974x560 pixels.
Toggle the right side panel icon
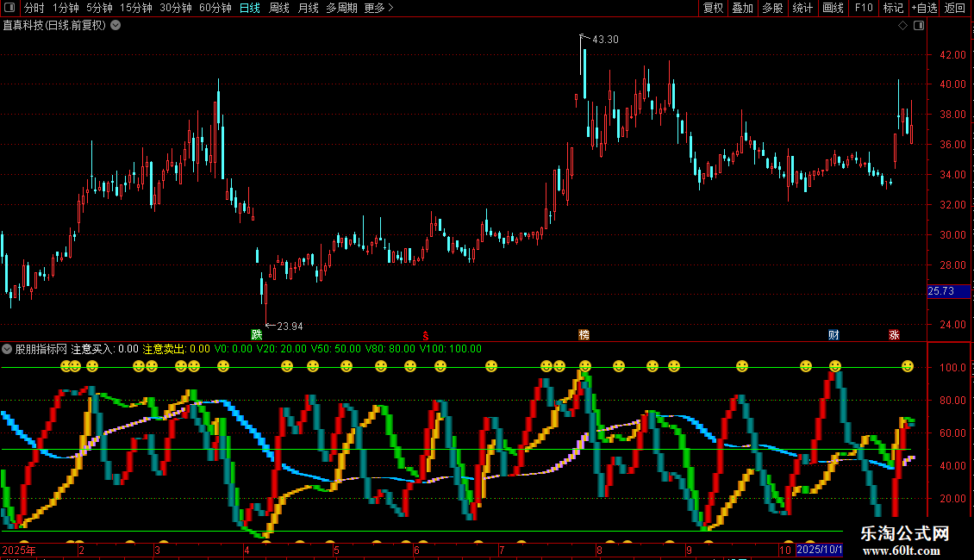[x=919, y=25]
